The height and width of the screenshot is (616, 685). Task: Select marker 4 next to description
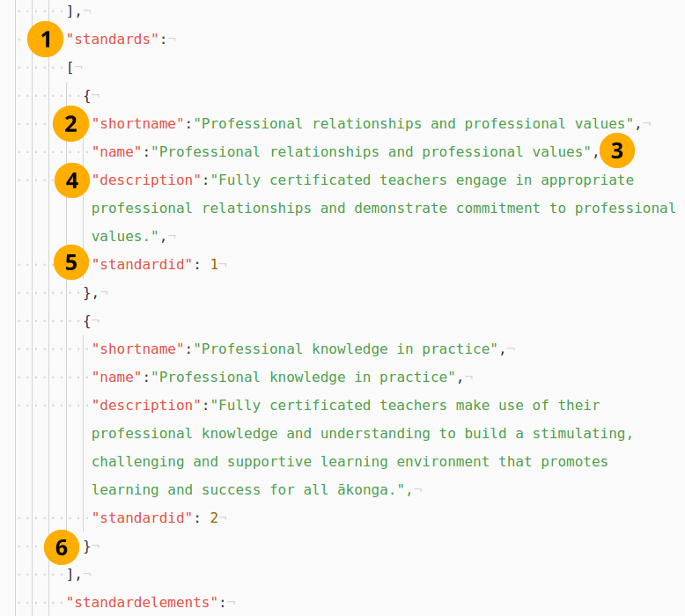click(71, 181)
